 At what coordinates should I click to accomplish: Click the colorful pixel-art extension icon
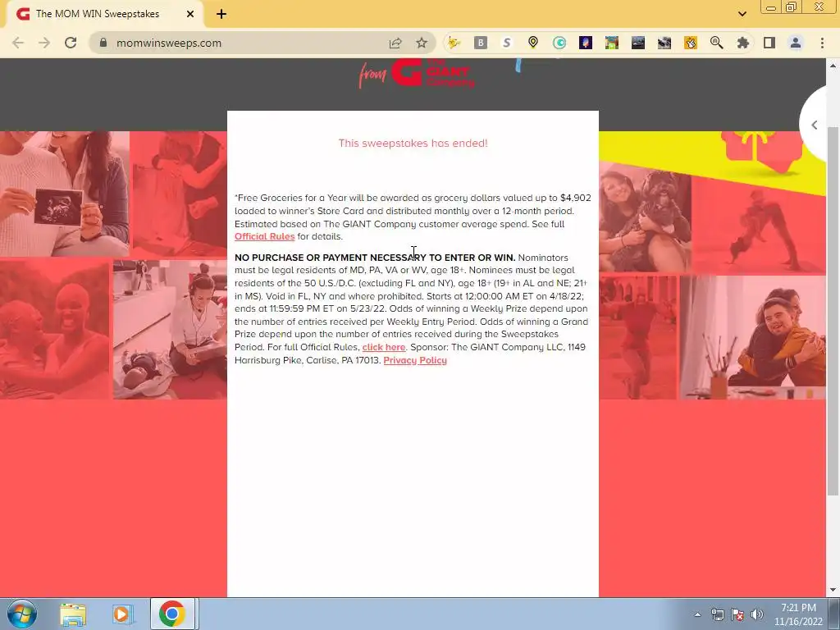coord(612,43)
